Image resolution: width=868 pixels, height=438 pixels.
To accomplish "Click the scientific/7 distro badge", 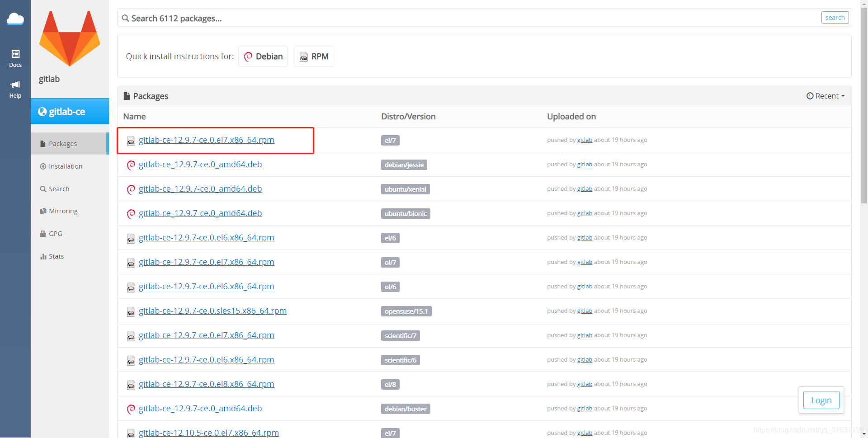I will coord(401,336).
